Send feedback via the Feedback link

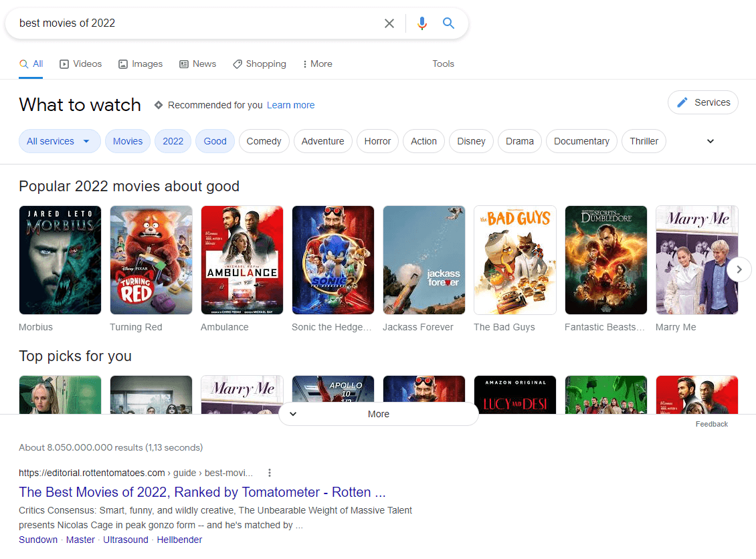(x=712, y=424)
